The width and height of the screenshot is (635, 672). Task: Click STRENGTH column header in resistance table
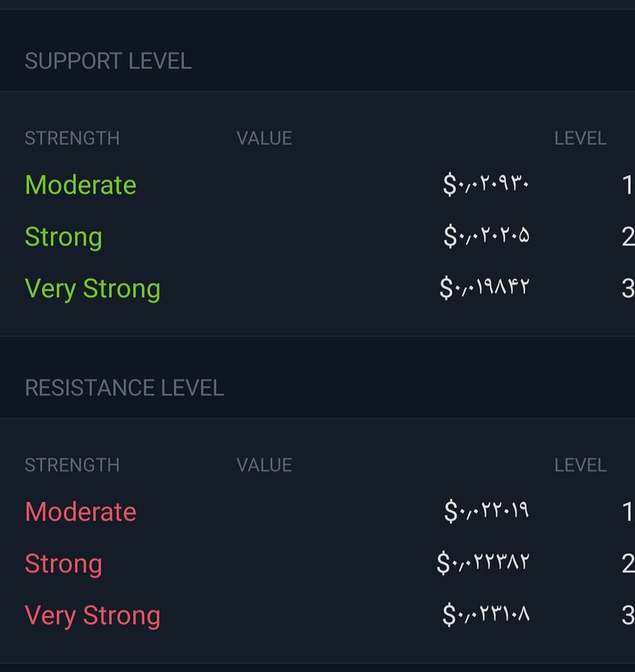coord(72,465)
